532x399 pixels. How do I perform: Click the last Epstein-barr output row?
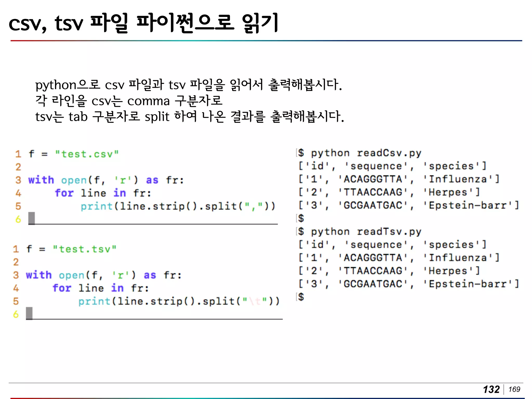pos(408,284)
